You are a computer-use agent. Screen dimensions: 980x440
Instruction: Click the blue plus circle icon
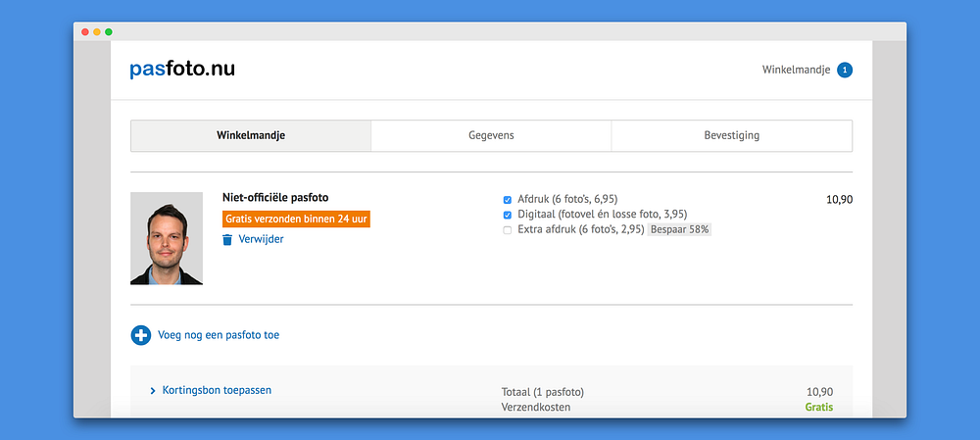141,335
